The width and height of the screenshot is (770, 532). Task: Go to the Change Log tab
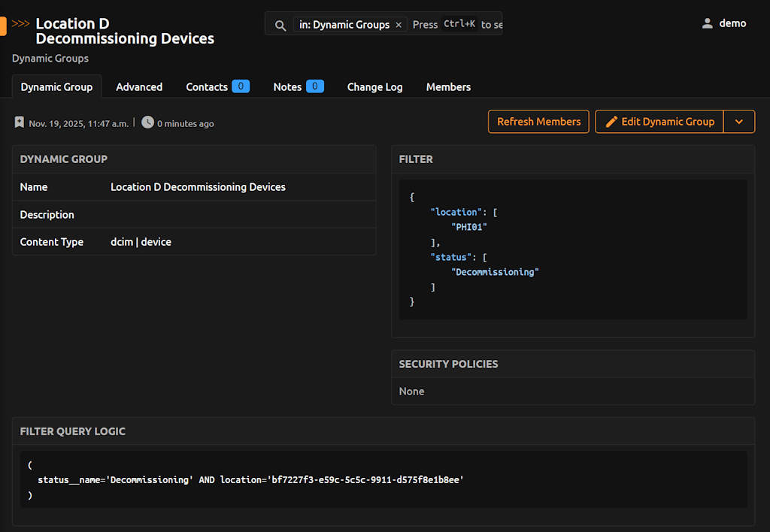pyautogui.click(x=374, y=87)
